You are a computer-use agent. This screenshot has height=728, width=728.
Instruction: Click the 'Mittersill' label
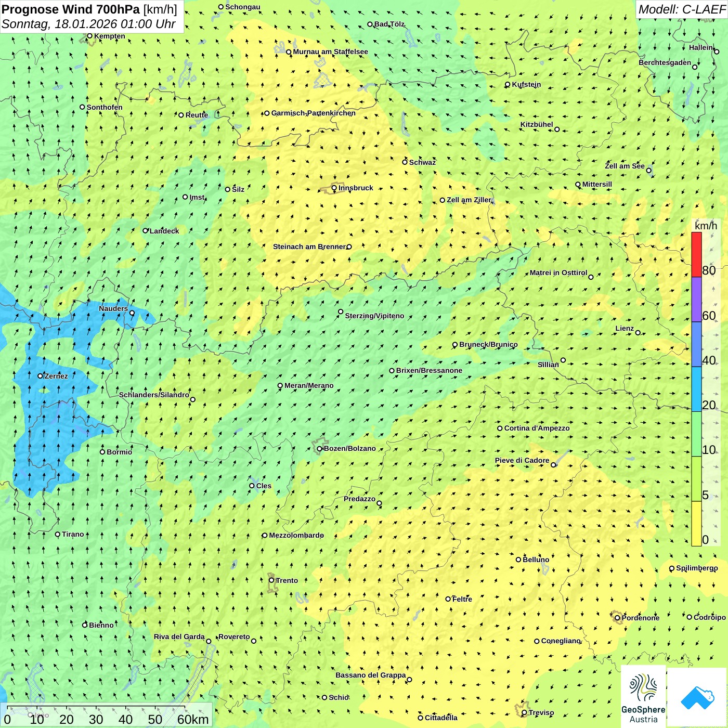click(597, 184)
